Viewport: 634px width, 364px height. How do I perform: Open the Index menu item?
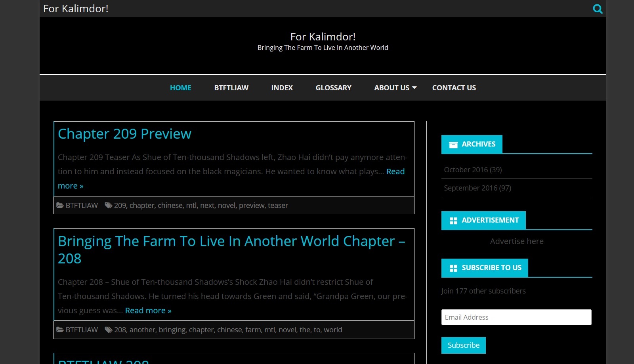282,88
